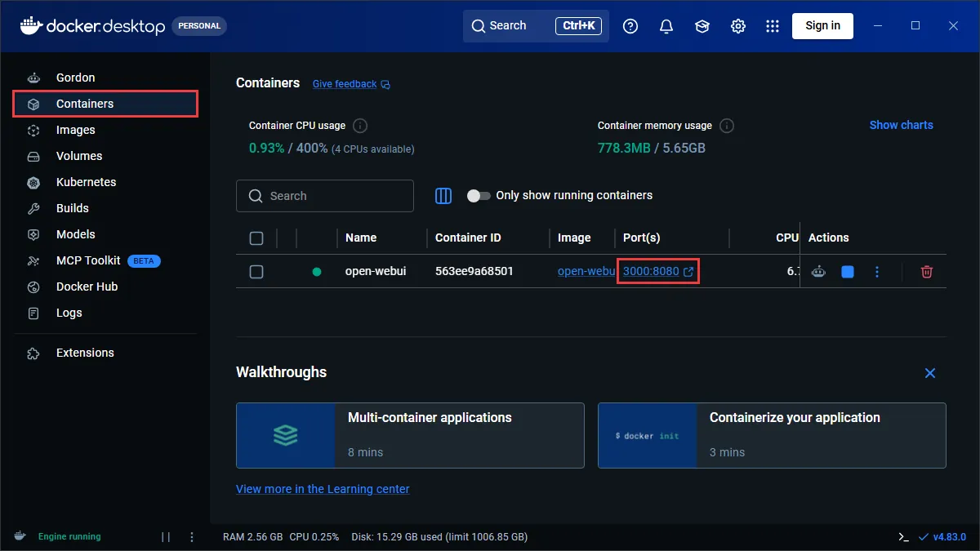The image size is (980, 551).
Task: Open Multi-container applications walkthrough card
Action: pos(410,435)
